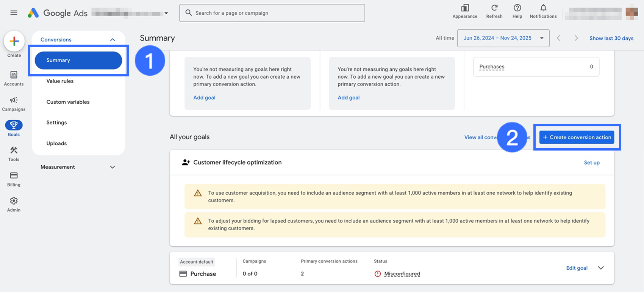
Task: Select Value rules menu item
Action: (x=60, y=81)
